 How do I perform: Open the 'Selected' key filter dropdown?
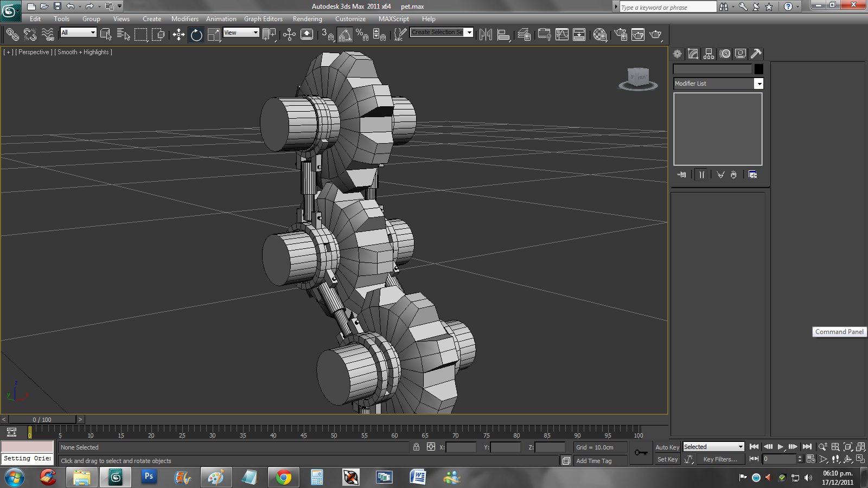click(x=713, y=447)
